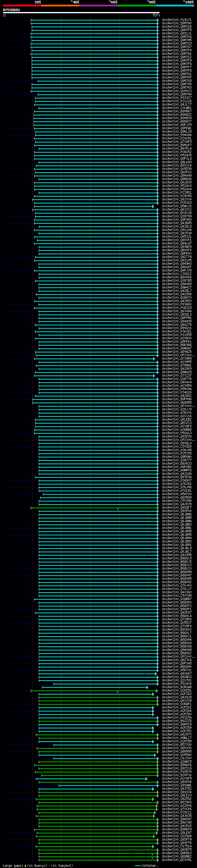
Task: Click hit label UniRef100_Q4JLT7
Action: click(177, 104)
